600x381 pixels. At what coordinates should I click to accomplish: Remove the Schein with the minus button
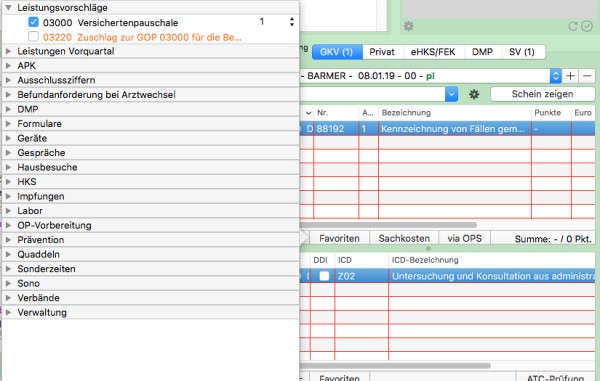[x=587, y=76]
